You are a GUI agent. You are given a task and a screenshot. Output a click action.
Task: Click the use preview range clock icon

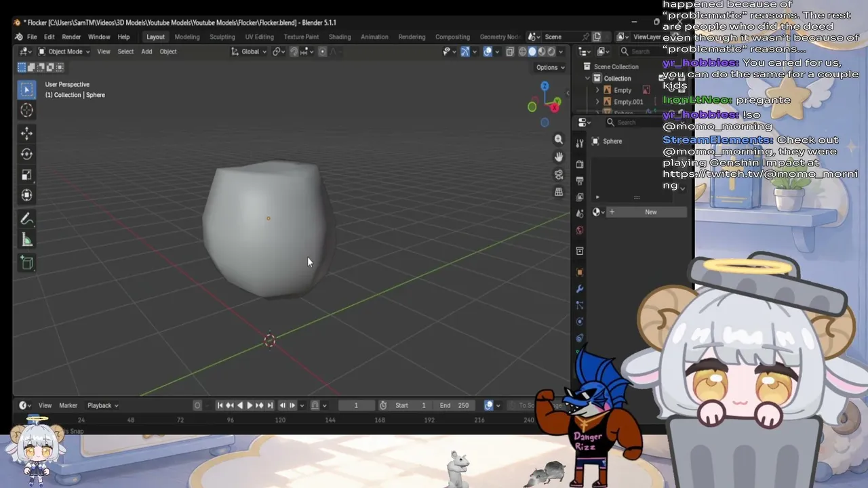(383, 405)
